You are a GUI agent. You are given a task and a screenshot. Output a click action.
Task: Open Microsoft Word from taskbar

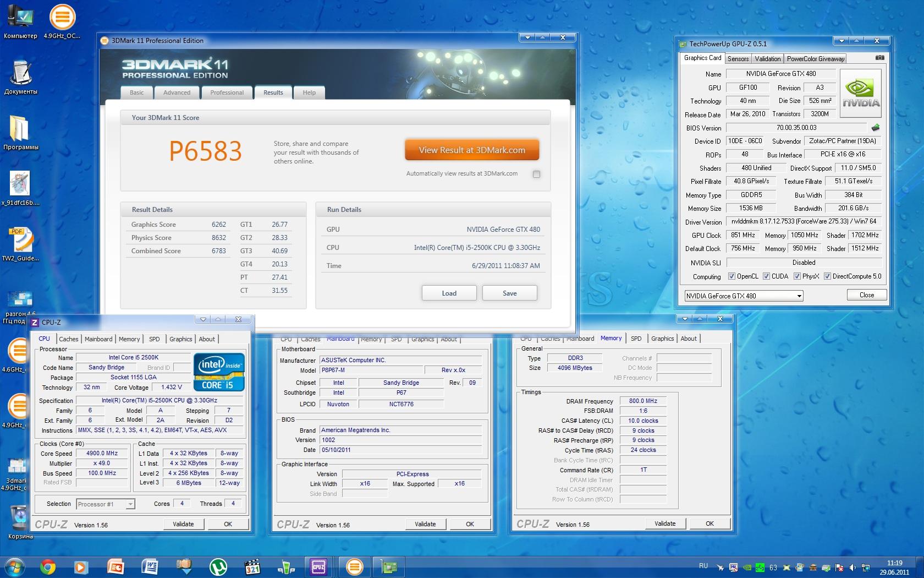tap(150, 566)
